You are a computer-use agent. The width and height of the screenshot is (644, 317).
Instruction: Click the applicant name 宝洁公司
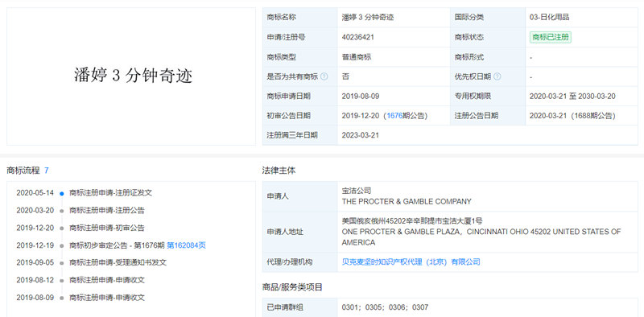357,191
